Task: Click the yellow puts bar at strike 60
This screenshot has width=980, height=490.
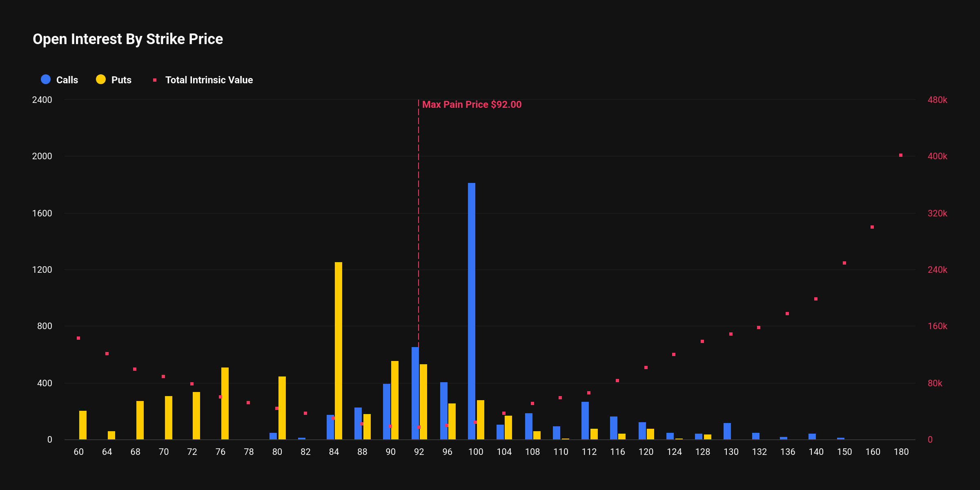Action: [83, 425]
